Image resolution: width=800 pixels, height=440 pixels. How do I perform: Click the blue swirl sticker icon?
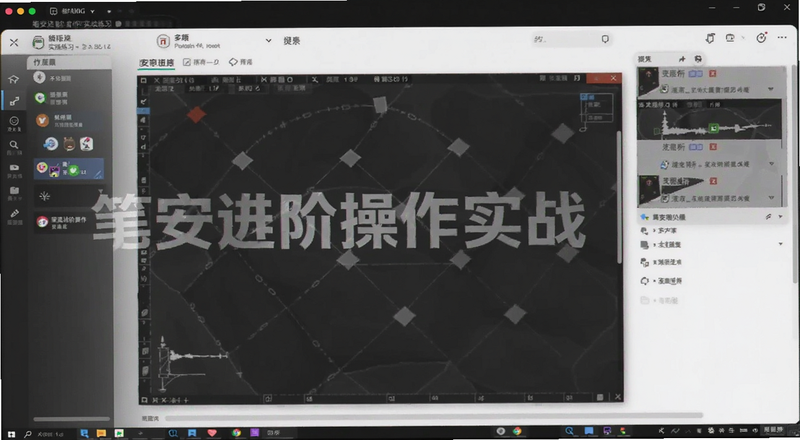tap(51, 144)
